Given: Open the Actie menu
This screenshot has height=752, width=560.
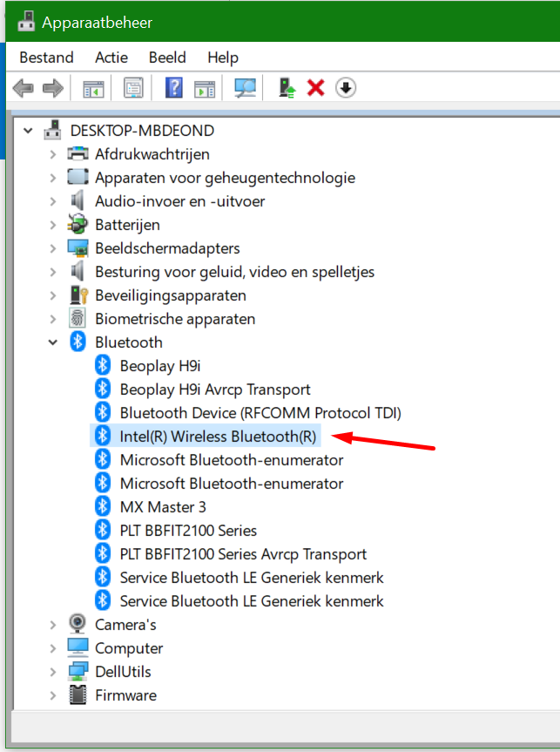Looking at the screenshot, I should click(x=111, y=58).
